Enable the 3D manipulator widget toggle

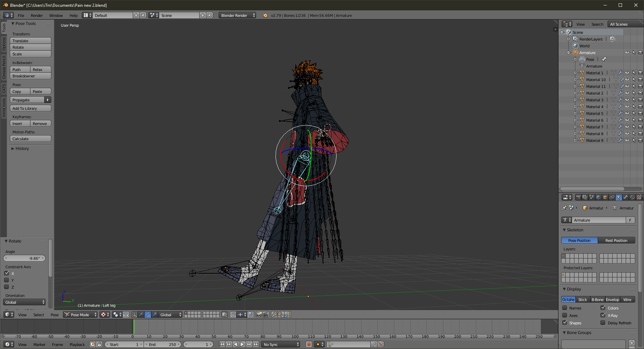(x=134, y=315)
